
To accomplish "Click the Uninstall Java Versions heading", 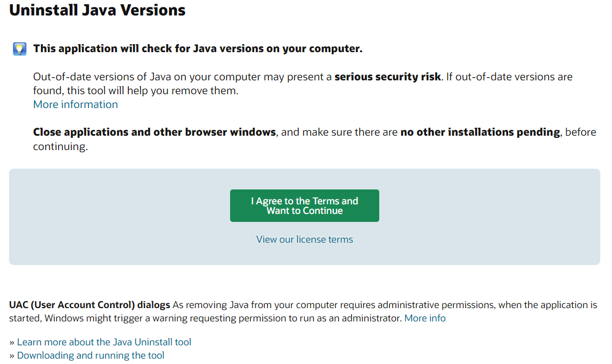I will pyautogui.click(x=97, y=10).
